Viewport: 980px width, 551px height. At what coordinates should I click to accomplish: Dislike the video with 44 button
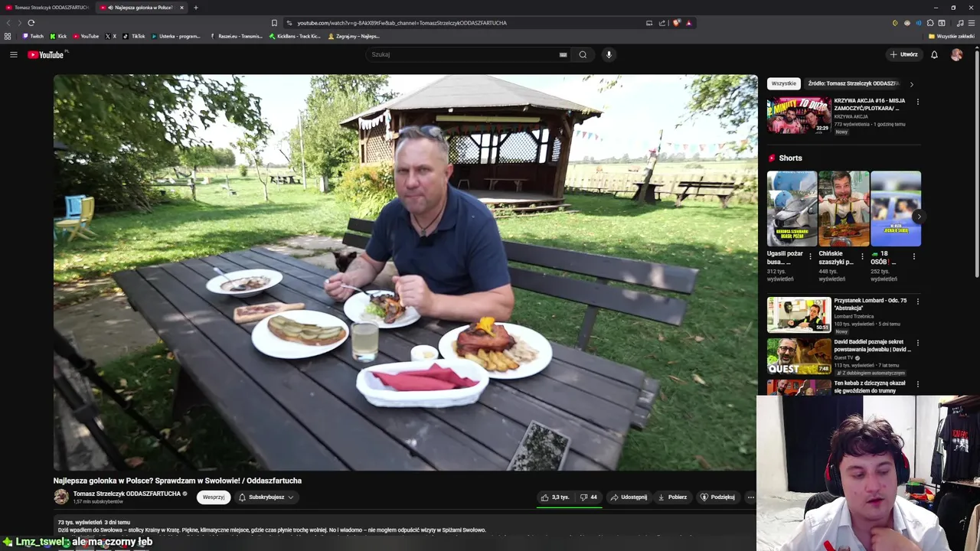[588, 497]
